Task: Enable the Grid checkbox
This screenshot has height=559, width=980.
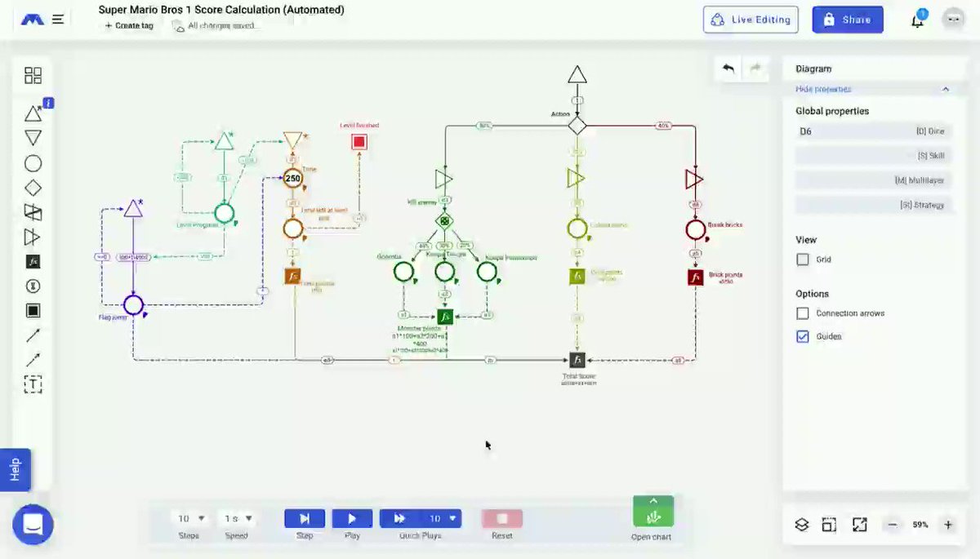Action: [802, 260]
